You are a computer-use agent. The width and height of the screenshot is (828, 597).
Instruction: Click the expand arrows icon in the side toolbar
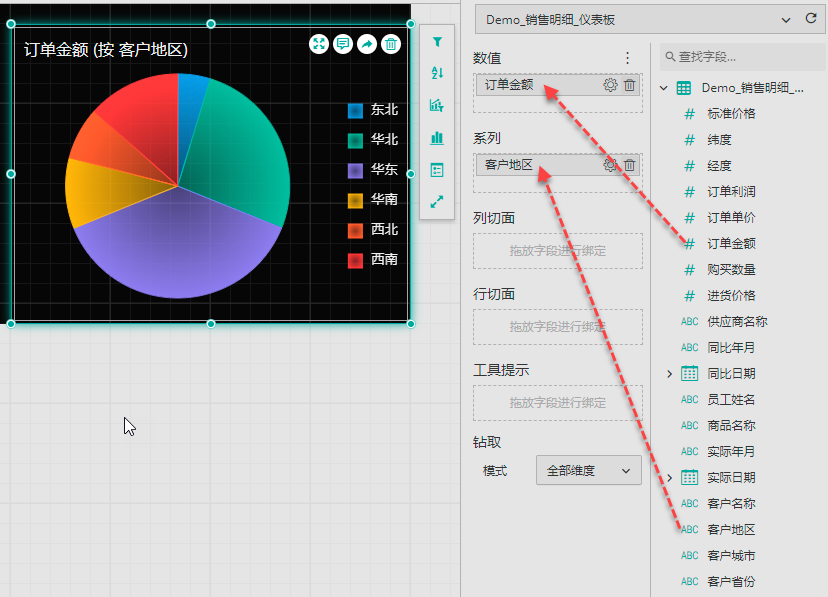pos(437,202)
